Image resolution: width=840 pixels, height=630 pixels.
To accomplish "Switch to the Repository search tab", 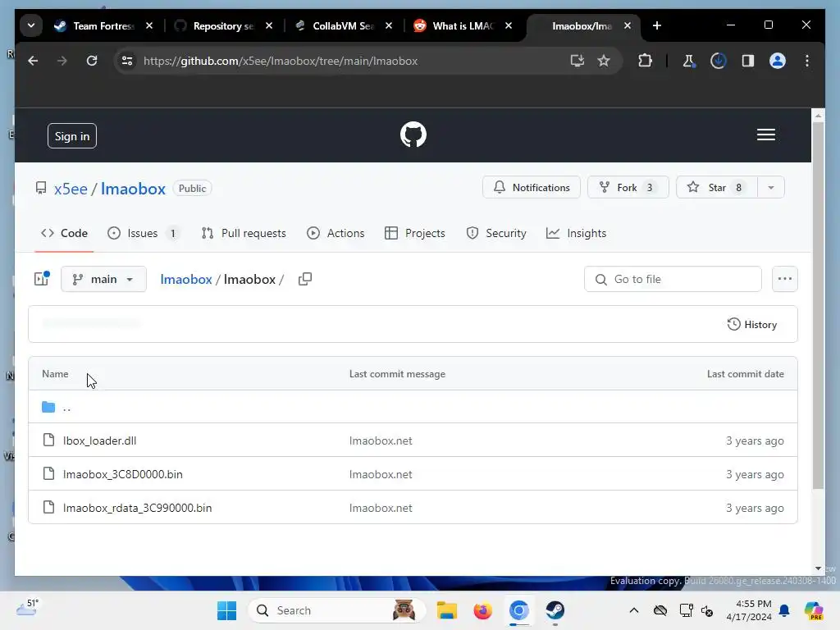I will pos(222,25).
